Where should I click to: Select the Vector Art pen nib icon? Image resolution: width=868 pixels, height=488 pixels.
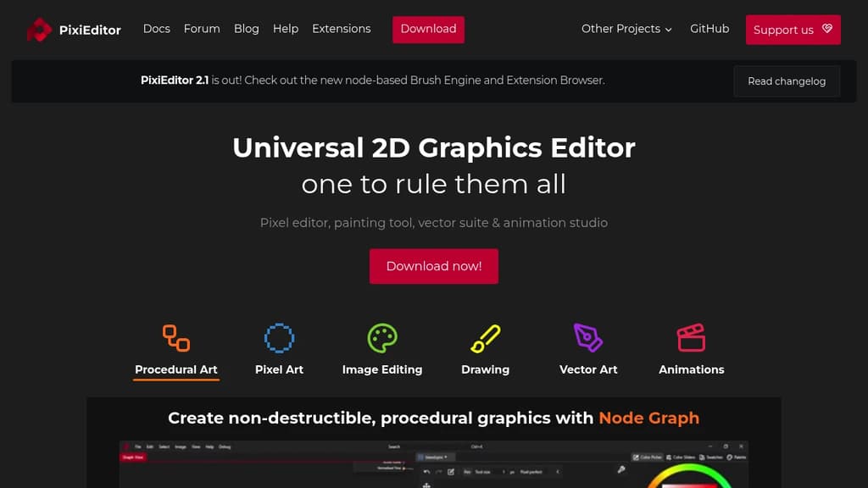[x=588, y=337]
